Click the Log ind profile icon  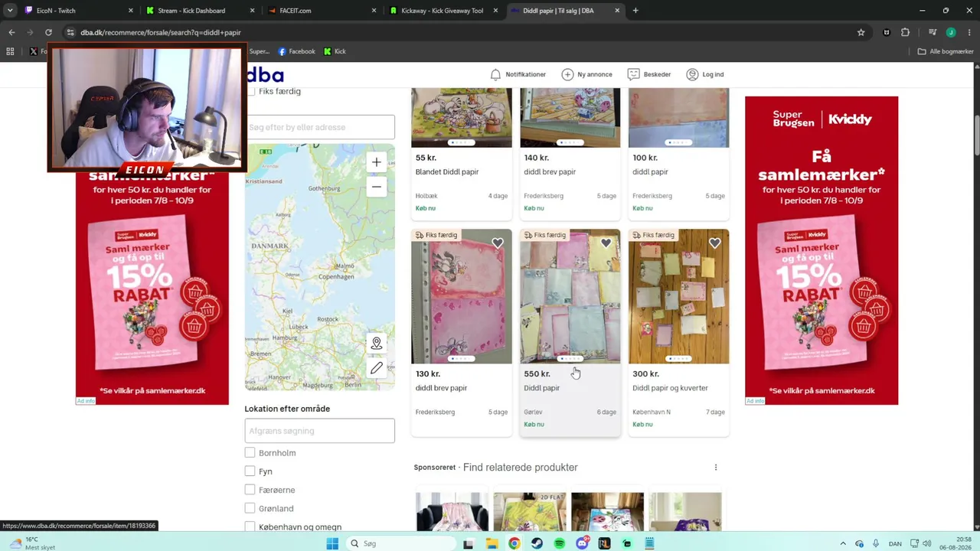pos(692,74)
